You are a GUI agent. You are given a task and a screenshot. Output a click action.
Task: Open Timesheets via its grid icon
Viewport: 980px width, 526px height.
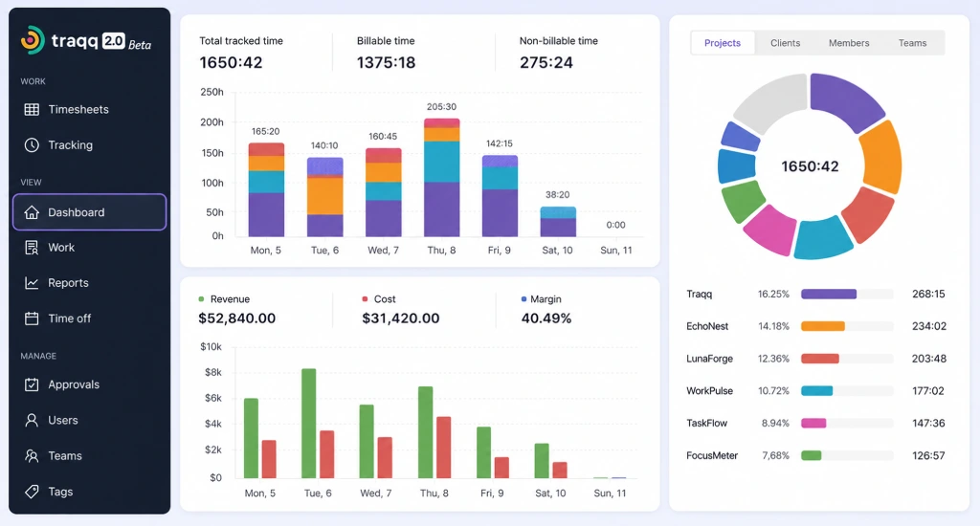[x=32, y=109]
